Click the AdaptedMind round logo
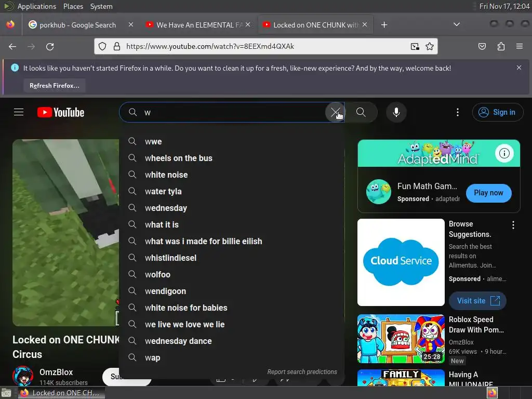532x399 pixels. (x=379, y=192)
